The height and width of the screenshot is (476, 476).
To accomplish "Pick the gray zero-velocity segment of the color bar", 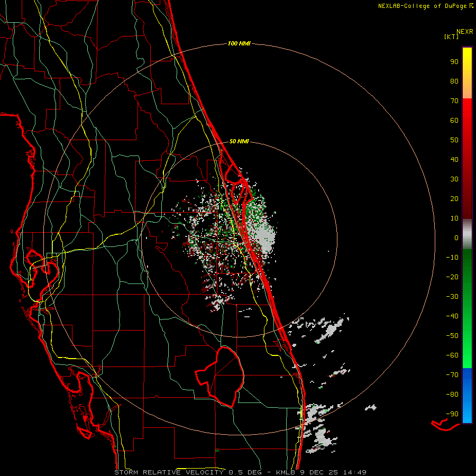I will pos(467,234).
